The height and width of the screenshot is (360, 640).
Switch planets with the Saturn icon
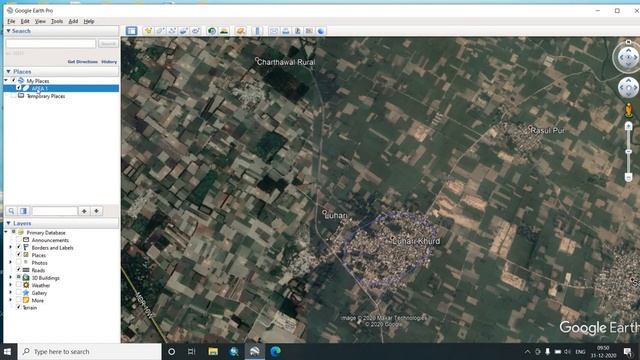coord(240,31)
